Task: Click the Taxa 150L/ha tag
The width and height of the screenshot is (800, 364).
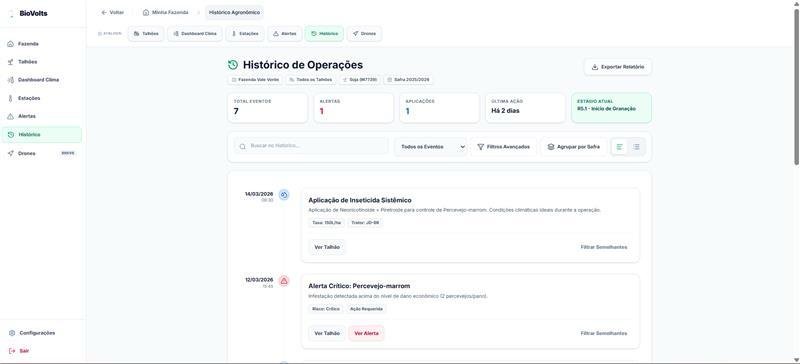Action: (327, 223)
